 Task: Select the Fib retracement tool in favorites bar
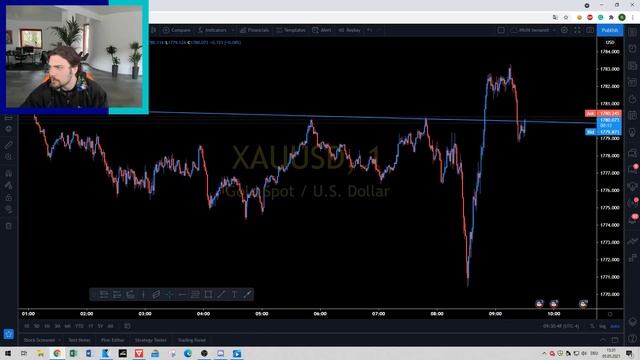pos(195,294)
